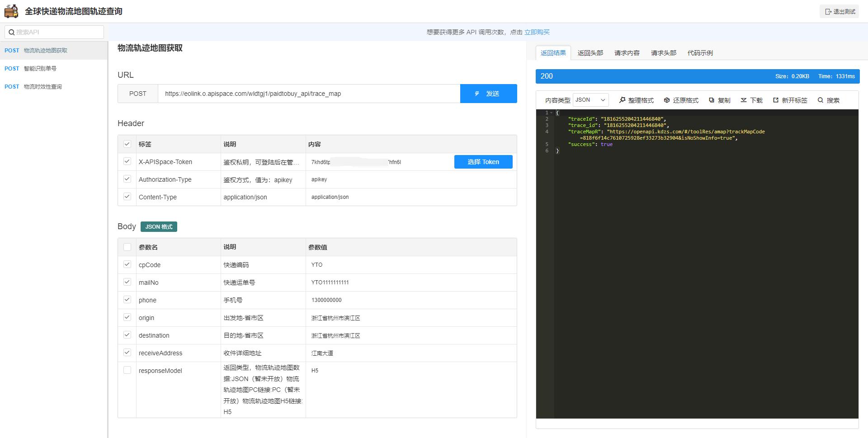Switch to the 返回头部 tab
Screen dimensions: 868x438
[590, 53]
